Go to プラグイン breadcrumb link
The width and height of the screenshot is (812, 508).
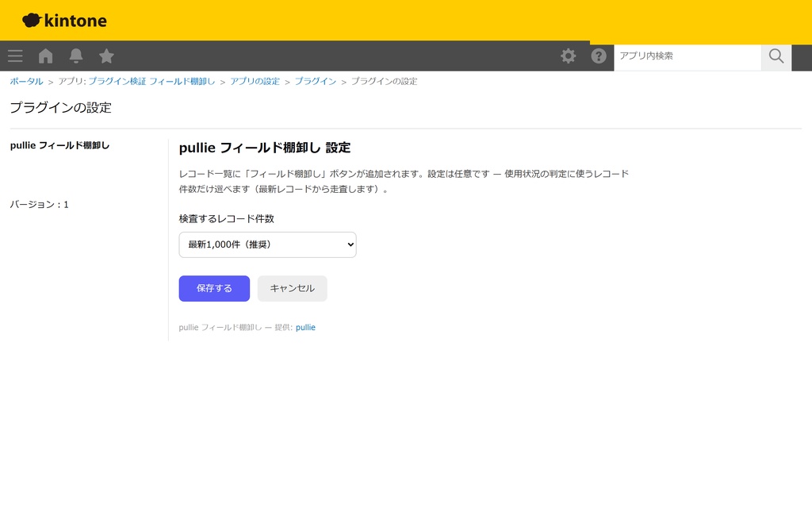316,82
